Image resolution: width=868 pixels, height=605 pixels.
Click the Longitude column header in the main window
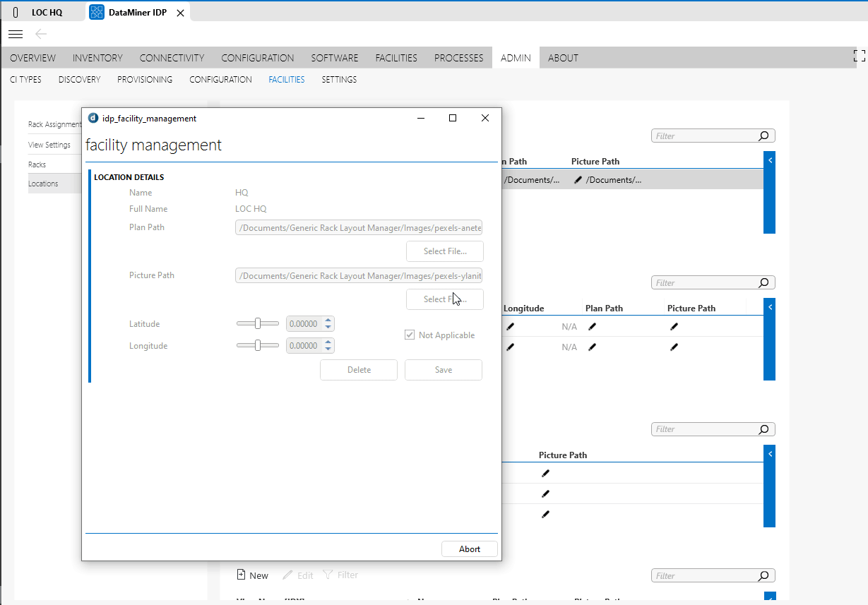523,309
